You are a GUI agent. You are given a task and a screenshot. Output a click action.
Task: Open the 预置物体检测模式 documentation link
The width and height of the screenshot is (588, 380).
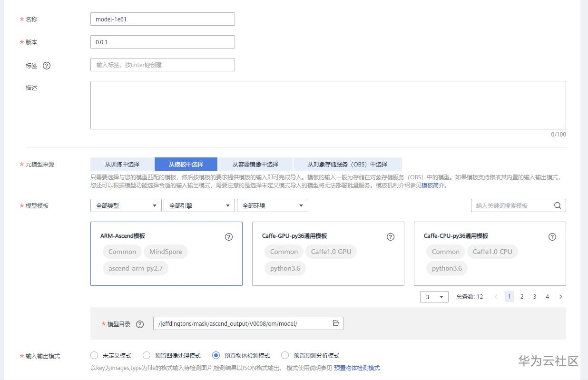[x=357, y=368]
